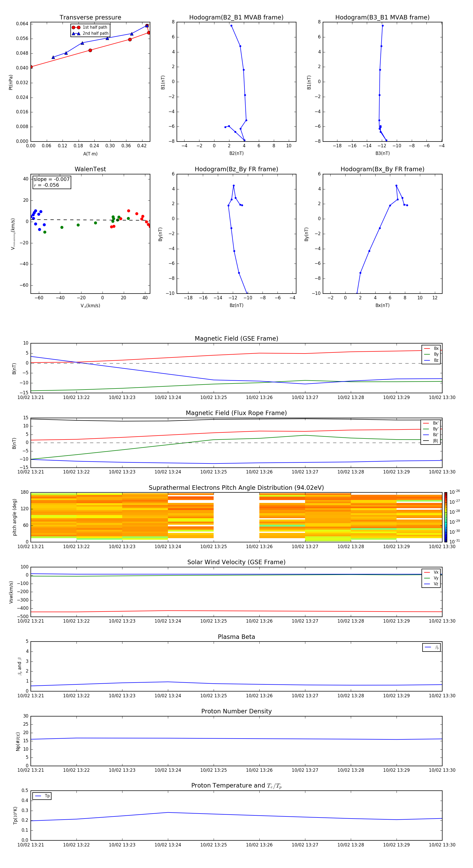The image size is (473, 868).
Task: Click the 'Magnetic Field (GSE Frame)' title
Action: coord(236,339)
